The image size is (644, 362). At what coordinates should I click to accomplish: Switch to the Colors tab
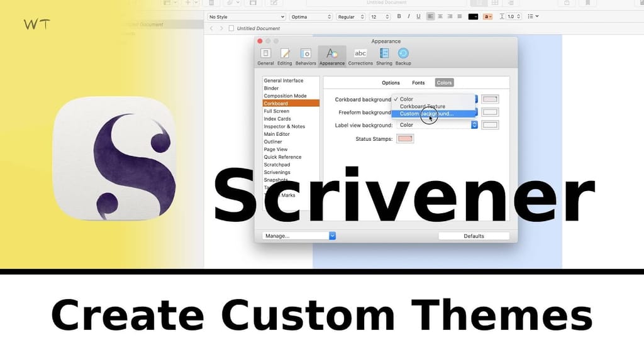click(444, 82)
